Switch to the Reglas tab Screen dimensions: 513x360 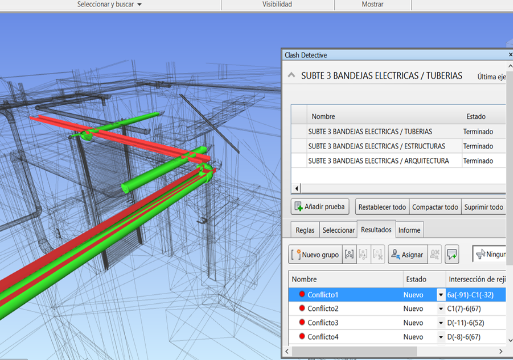click(305, 230)
